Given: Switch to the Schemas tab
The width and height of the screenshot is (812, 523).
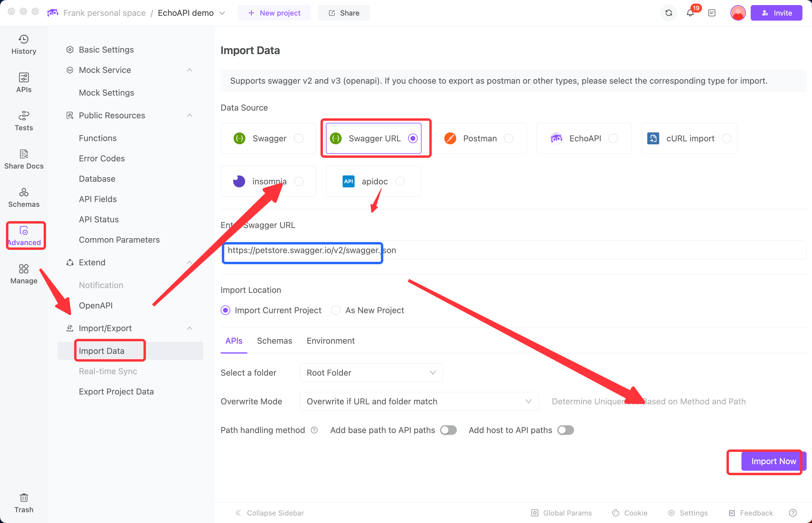Looking at the screenshot, I should pyautogui.click(x=274, y=341).
